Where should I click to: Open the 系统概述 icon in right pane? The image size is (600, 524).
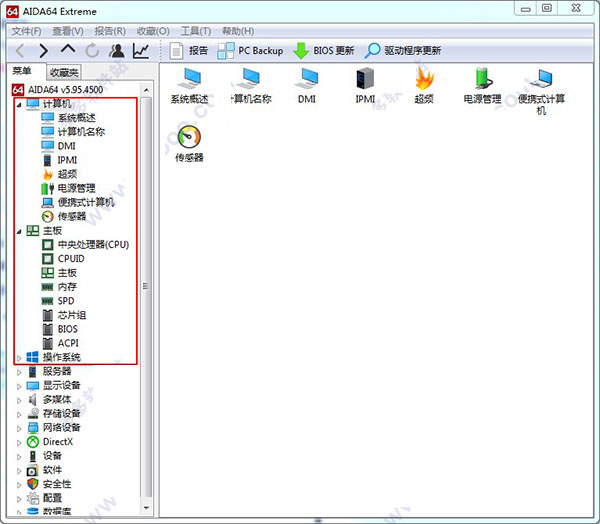(x=189, y=86)
